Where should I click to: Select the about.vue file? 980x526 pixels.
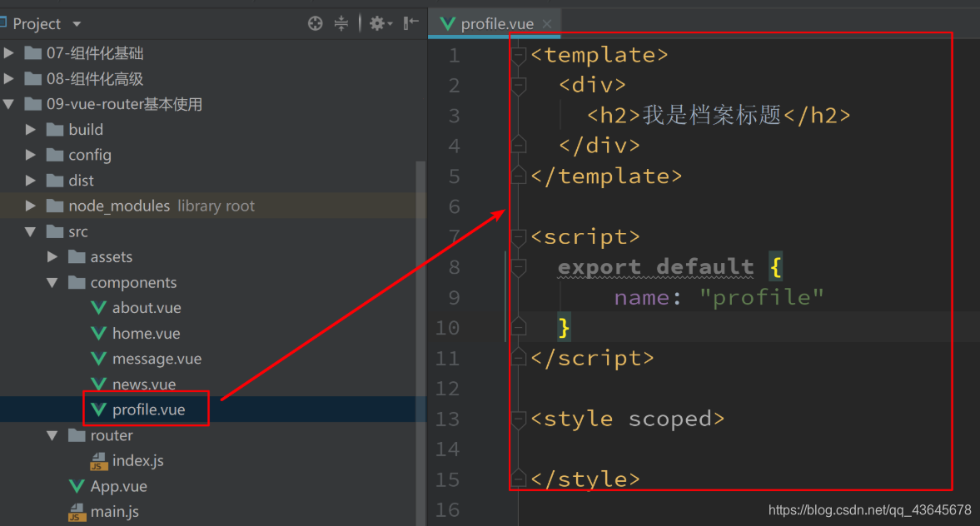point(147,308)
